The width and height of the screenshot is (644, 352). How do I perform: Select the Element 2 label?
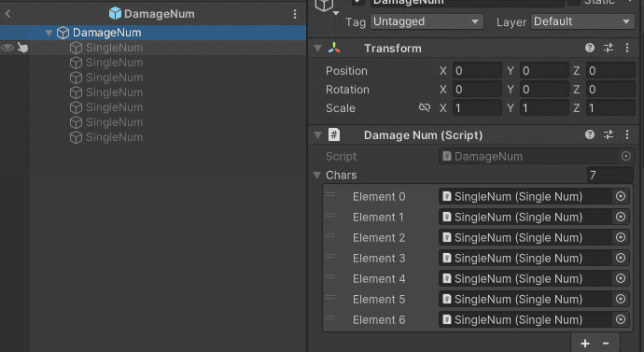tap(379, 238)
